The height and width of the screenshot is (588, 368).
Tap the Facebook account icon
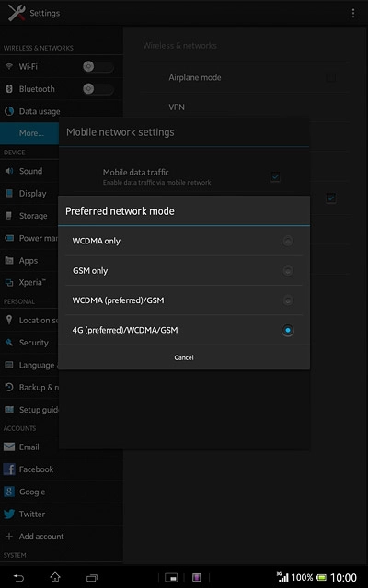pos(9,469)
